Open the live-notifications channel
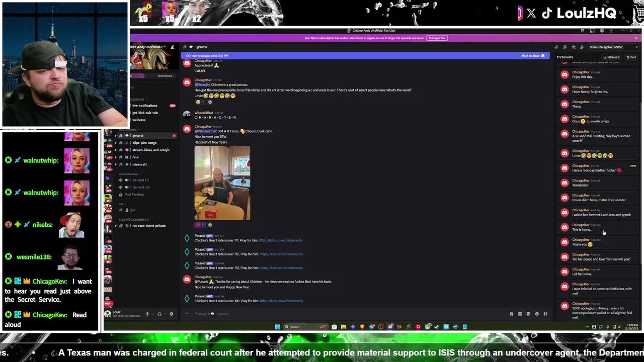This screenshot has width=644, height=362. click(x=145, y=106)
